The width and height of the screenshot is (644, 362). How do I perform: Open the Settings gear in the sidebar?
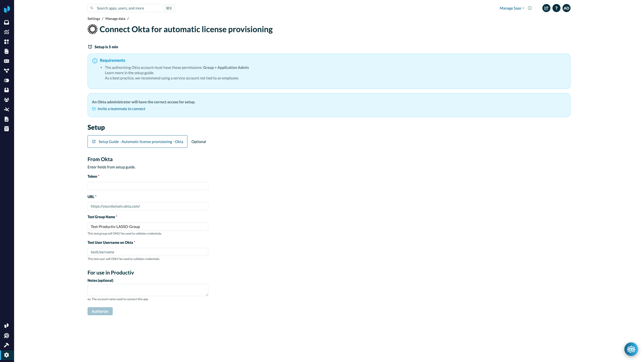7,355
